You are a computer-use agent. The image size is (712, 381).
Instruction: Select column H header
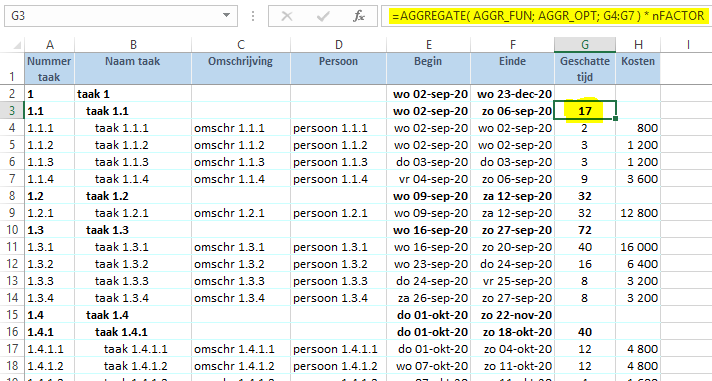point(638,45)
